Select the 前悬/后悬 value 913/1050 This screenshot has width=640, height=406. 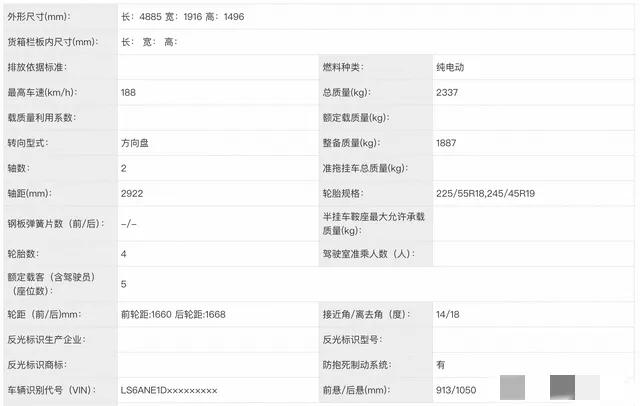(457, 389)
